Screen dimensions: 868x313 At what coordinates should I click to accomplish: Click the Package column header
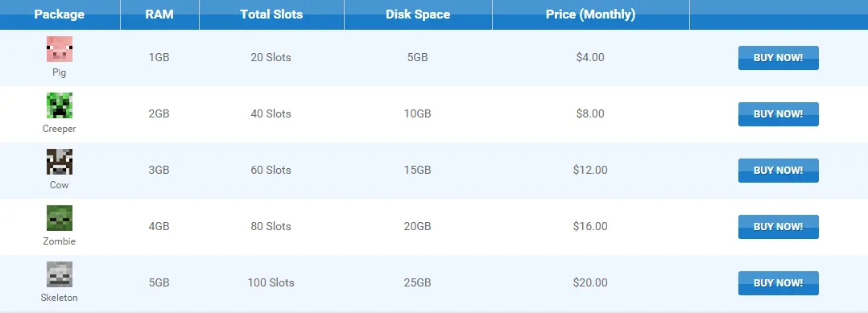(x=60, y=14)
